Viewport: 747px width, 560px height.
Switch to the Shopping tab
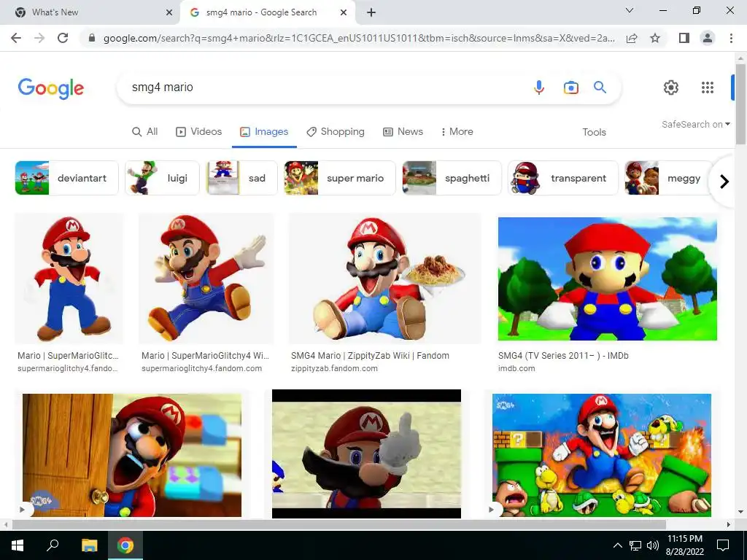[336, 131]
